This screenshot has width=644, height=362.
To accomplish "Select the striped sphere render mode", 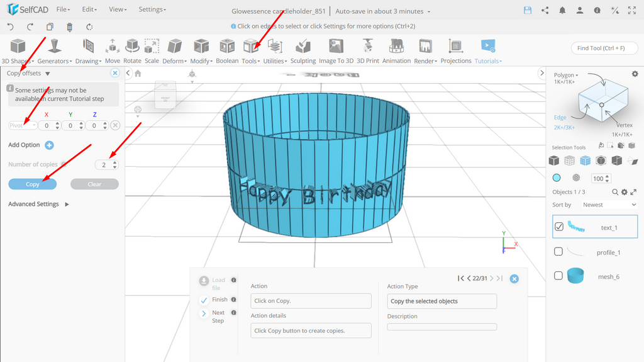I will [x=576, y=178].
